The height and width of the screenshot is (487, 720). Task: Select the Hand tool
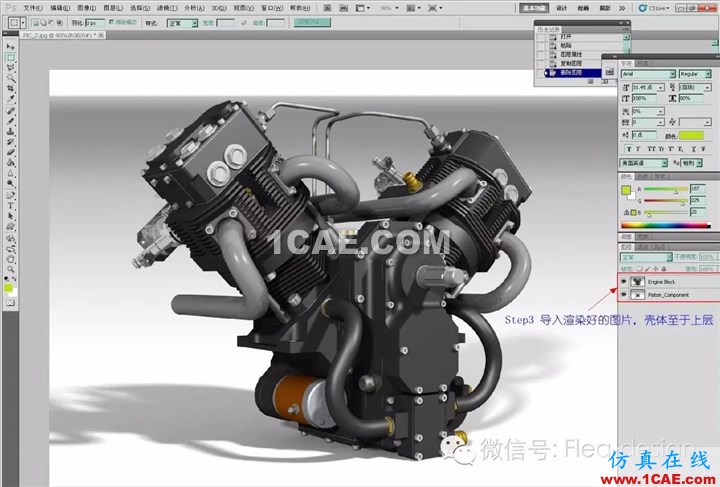tap(10, 259)
